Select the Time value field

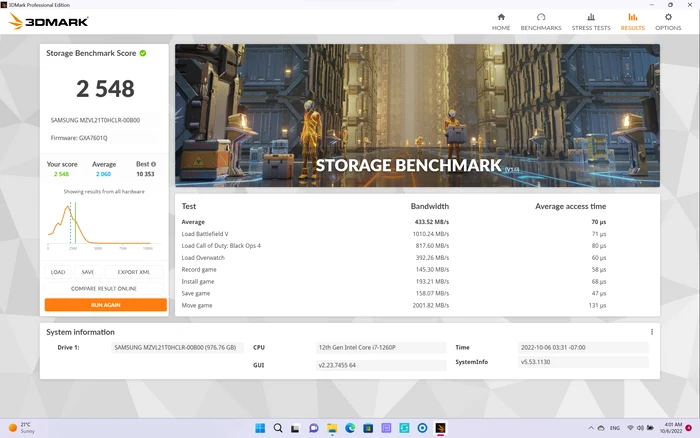coord(583,347)
